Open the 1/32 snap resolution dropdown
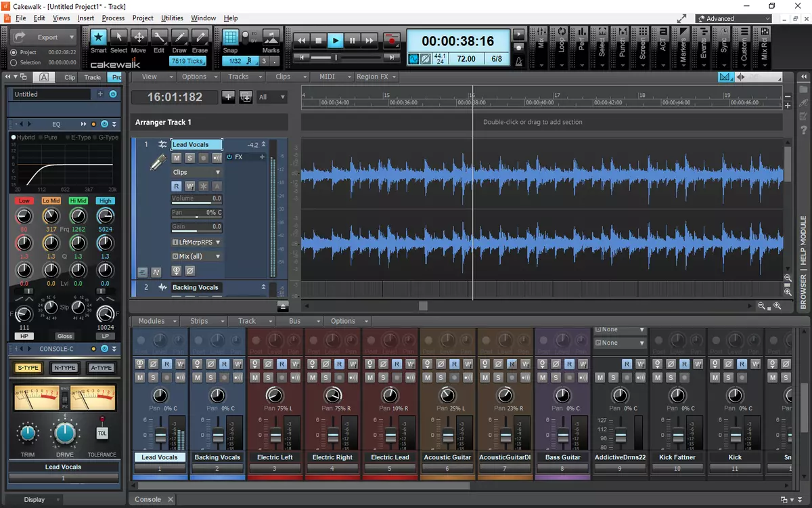Viewport: 812px width, 508px height. [240, 61]
